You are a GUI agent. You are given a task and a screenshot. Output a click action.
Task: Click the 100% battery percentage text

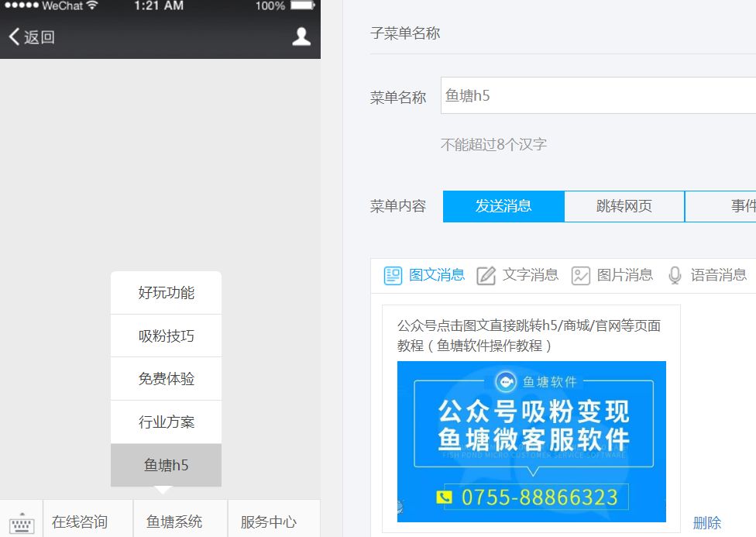(270, 5)
